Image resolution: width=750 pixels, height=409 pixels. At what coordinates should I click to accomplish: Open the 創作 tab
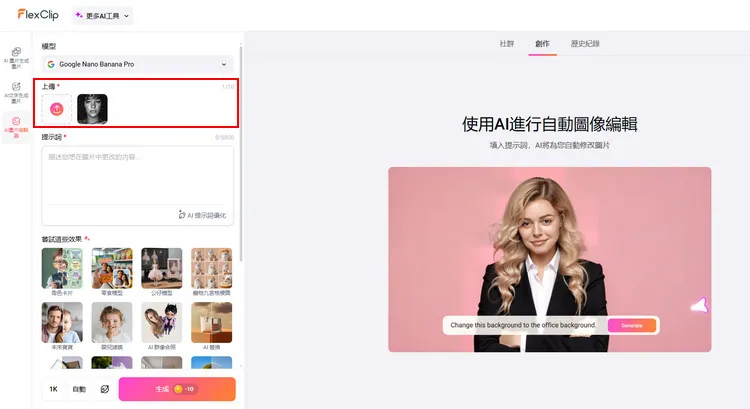pyautogui.click(x=543, y=44)
